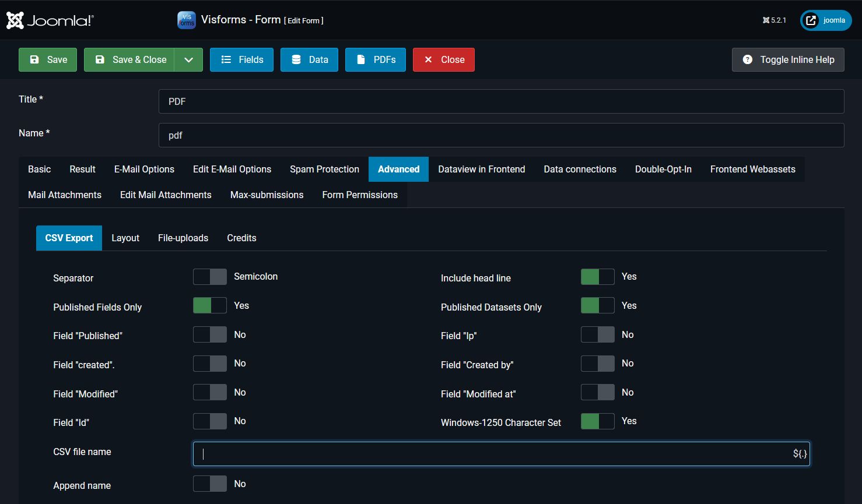Toggle Append name off
Image resolution: width=862 pixels, height=504 pixels.
pyautogui.click(x=209, y=483)
